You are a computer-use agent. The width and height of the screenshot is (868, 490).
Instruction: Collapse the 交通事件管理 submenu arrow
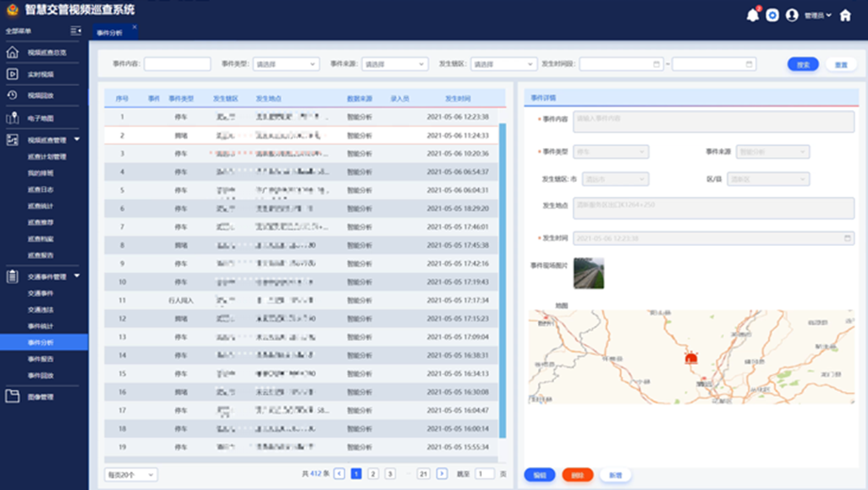tap(77, 276)
